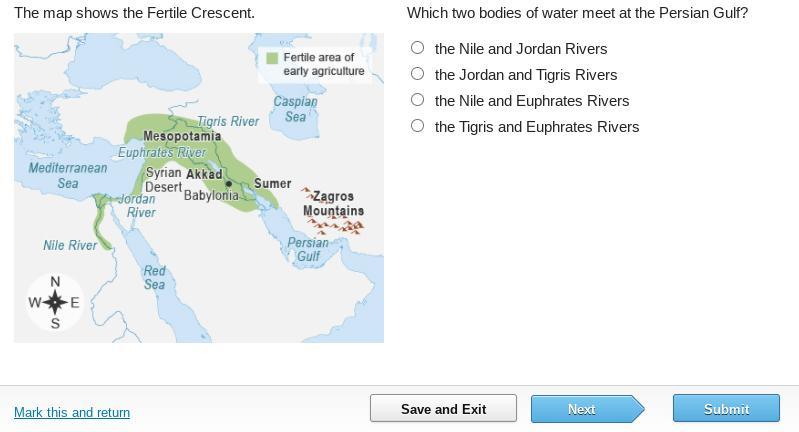
Task: Click the Syrian Desert label on map
Action: click(163, 180)
